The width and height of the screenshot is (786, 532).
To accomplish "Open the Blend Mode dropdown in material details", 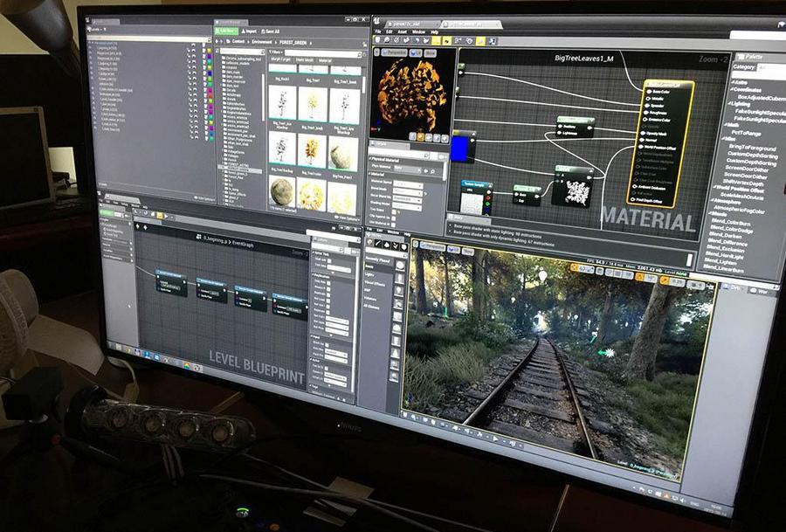I will (x=407, y=192).
